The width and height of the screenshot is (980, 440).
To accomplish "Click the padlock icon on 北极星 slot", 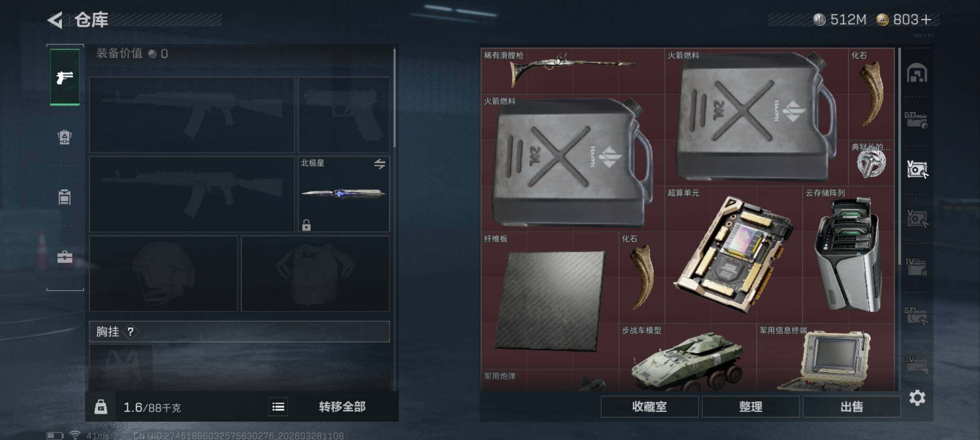I will click(x=306, y=224).
